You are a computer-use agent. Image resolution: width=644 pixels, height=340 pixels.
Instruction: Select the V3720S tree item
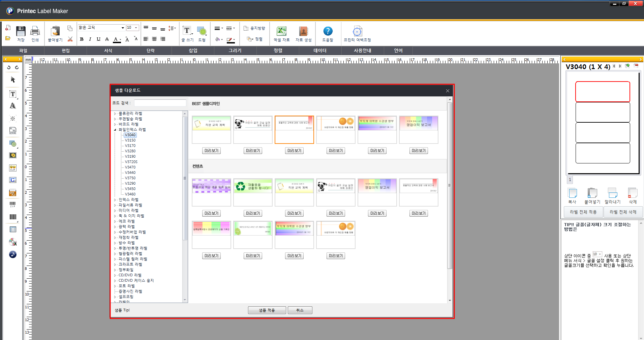[131, 162]
